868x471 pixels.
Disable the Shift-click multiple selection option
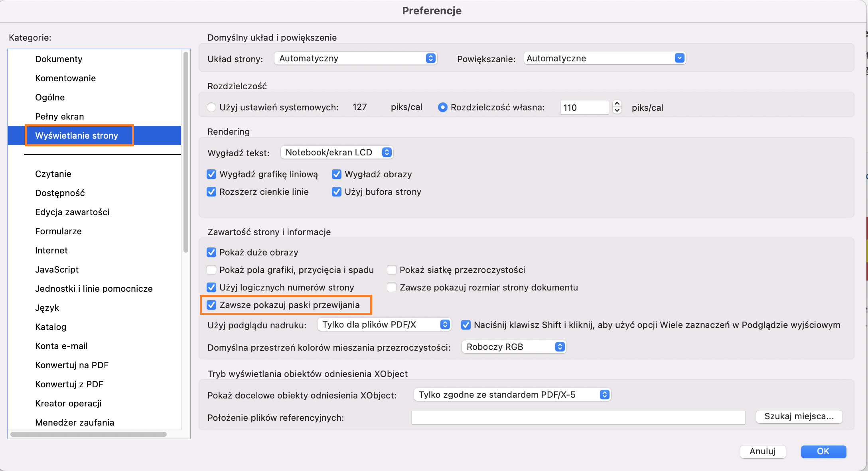[x=466, y=324]
